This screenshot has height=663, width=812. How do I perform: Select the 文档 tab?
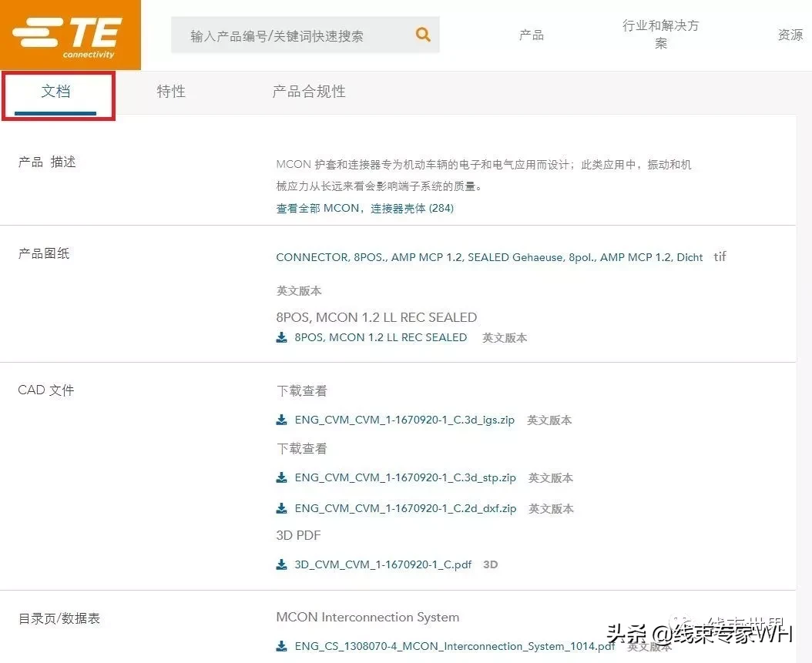(55, 92)
